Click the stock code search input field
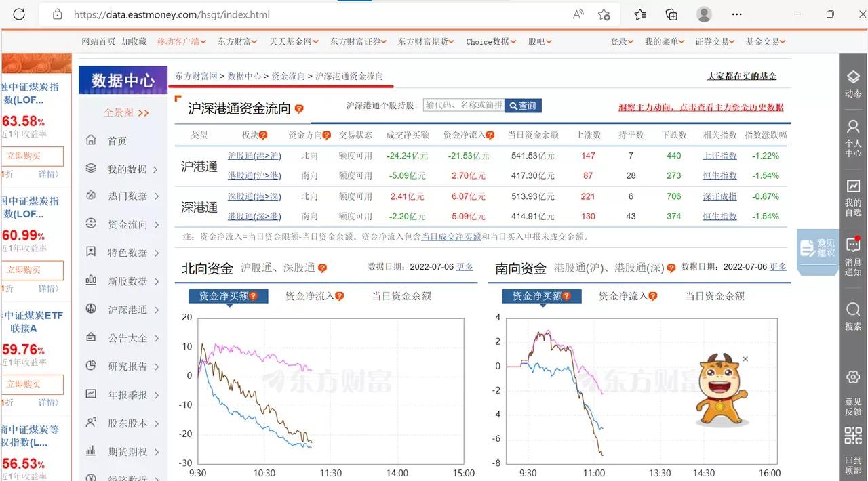This screenshot has width=868, height=481. (461, 105)
